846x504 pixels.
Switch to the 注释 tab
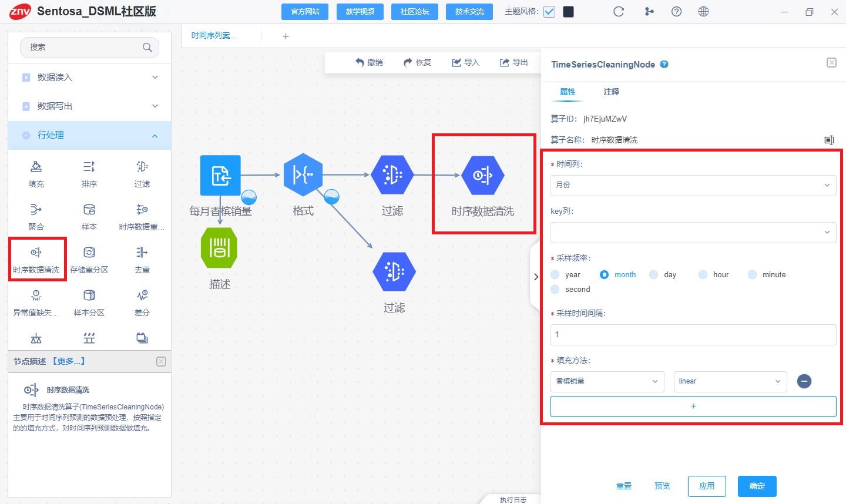click(611, 92)
